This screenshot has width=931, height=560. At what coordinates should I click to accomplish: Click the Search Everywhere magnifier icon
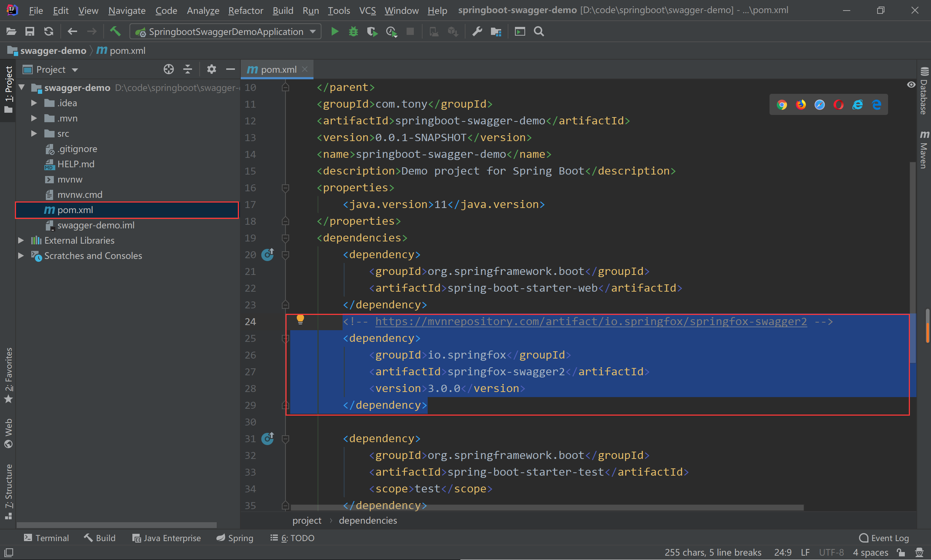[539, 31]
